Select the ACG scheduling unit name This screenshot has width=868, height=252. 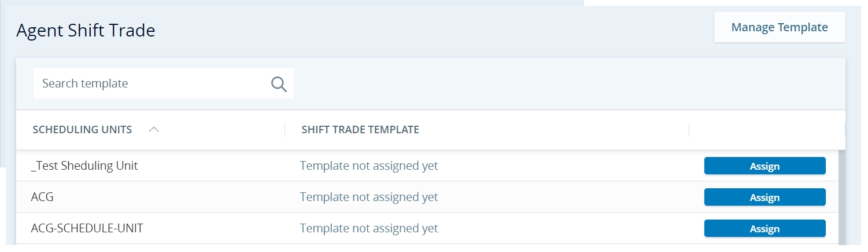click(42, 197)
